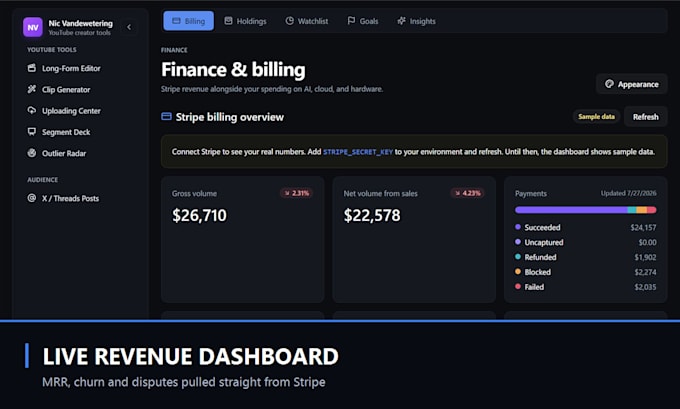
Task: Click the Segment Deck presentation icon
Action: (x=32, y=132)
